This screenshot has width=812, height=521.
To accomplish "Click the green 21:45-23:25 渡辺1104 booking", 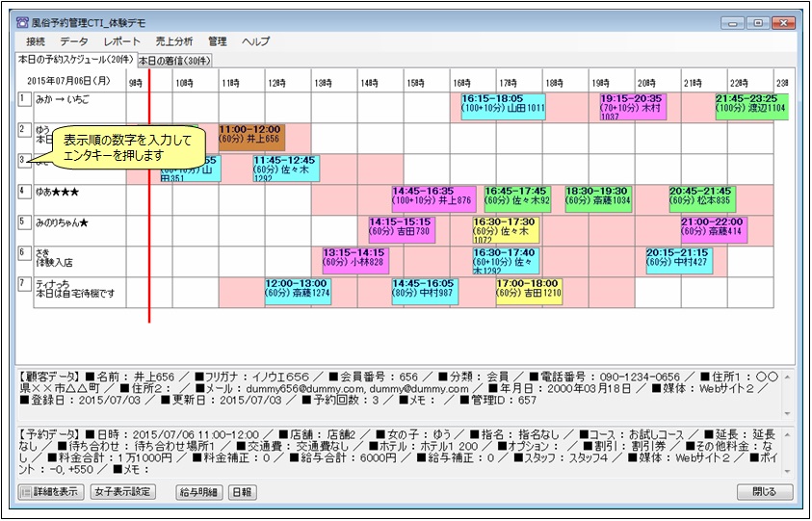I will (x=751, y=104).
